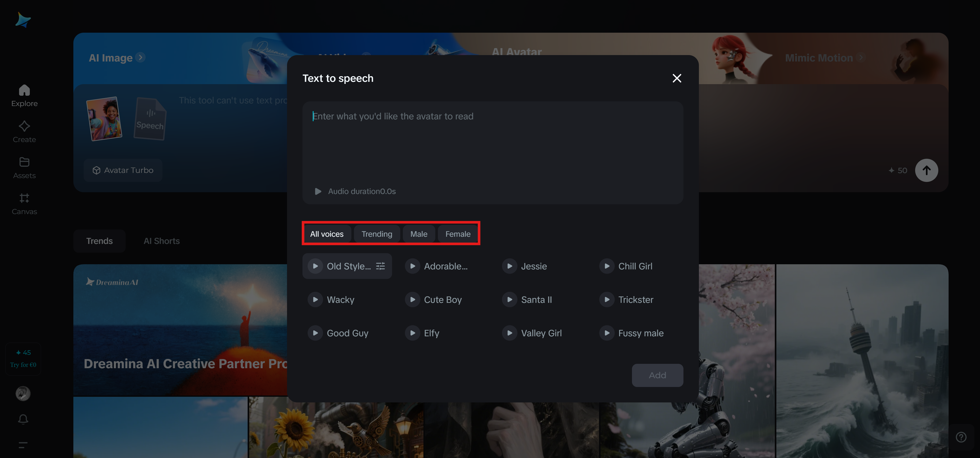Filter voices by Female
Viewport: 980px width, 458px height.
(x=458, y=234)
